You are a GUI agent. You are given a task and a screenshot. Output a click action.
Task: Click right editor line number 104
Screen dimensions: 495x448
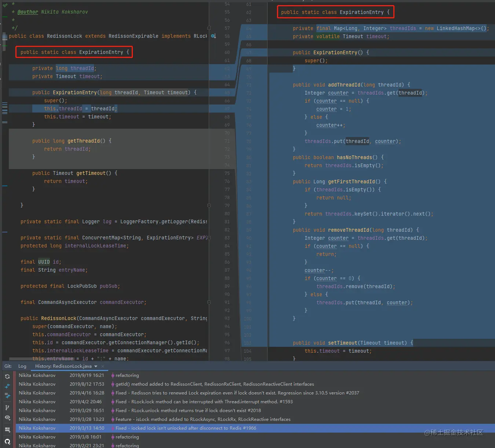coord(248,351)
